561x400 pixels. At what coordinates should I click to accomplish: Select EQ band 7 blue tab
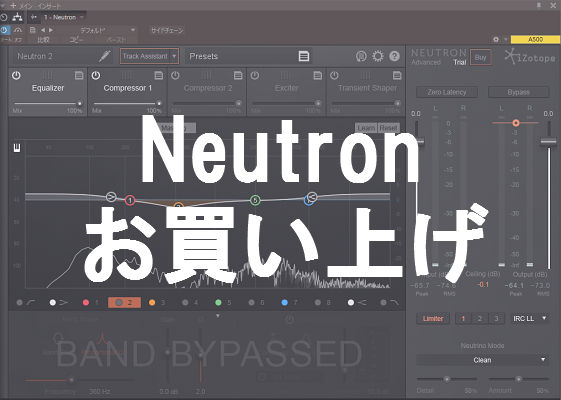coord(289,303)
